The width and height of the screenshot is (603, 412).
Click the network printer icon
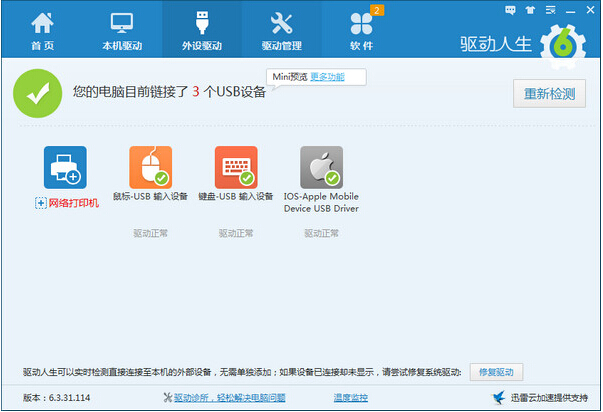(x=65, y=167)
